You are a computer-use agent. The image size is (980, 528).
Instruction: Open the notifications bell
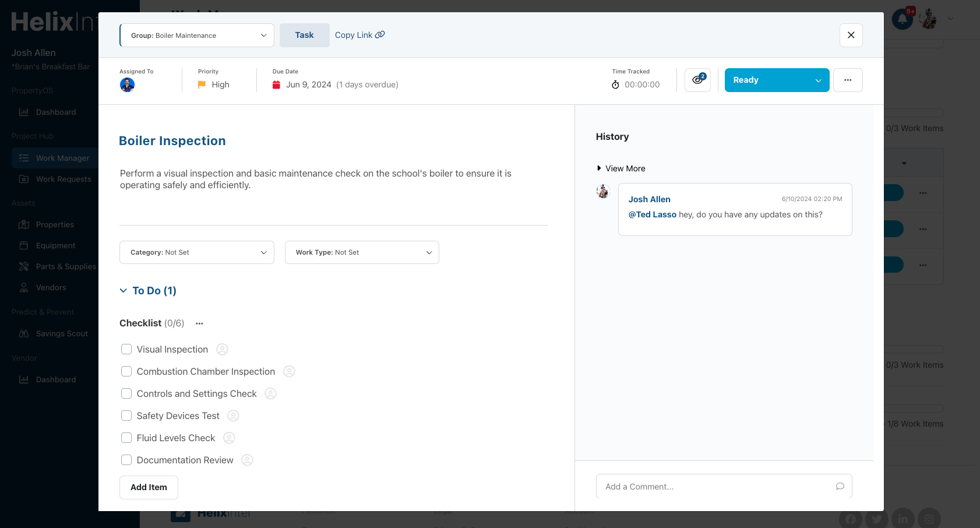click(901, 19)
